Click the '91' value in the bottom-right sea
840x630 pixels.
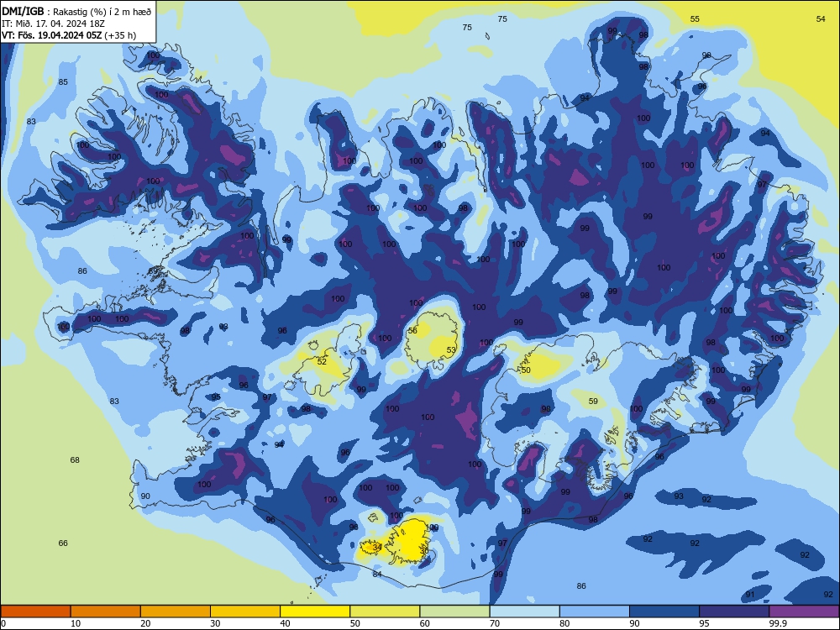pos(750,594)
